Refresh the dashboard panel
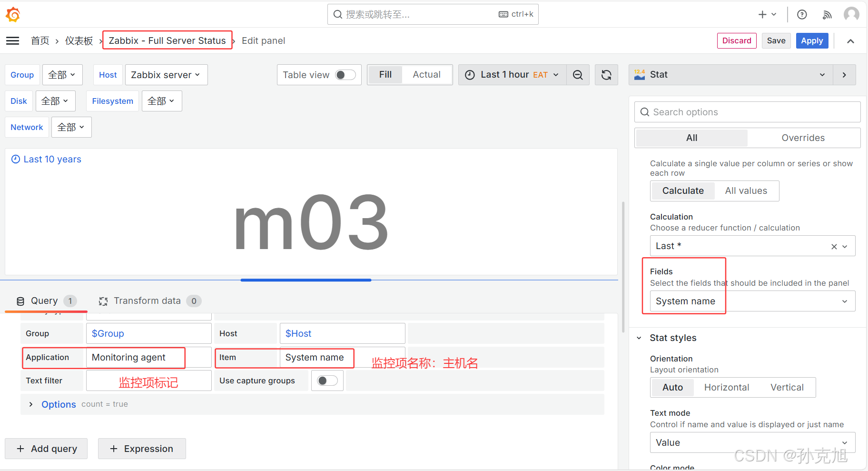 [606, 75]
